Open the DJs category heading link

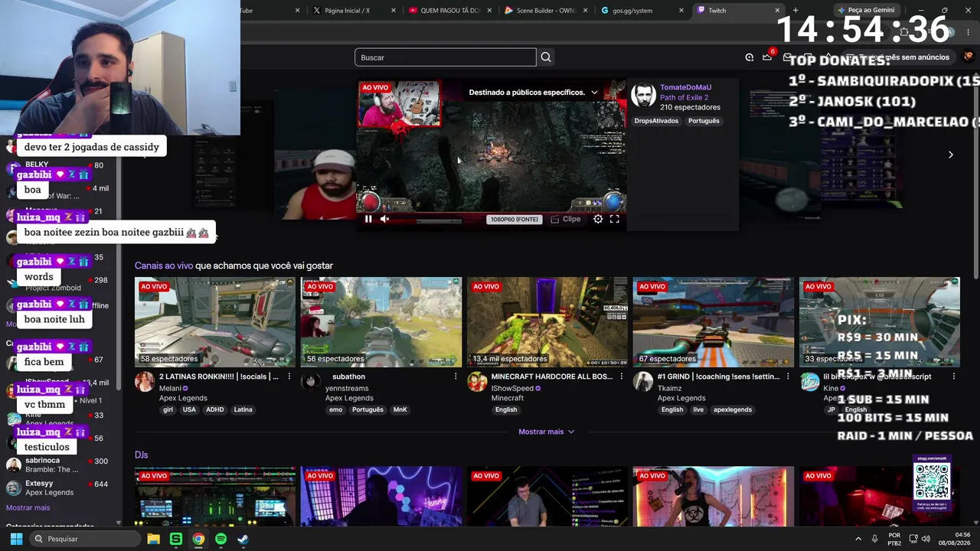(141, 455)
